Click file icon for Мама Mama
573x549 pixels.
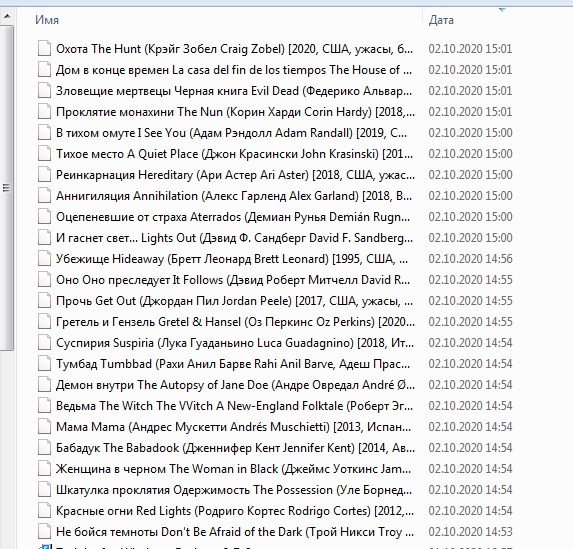tap(45, 427)
